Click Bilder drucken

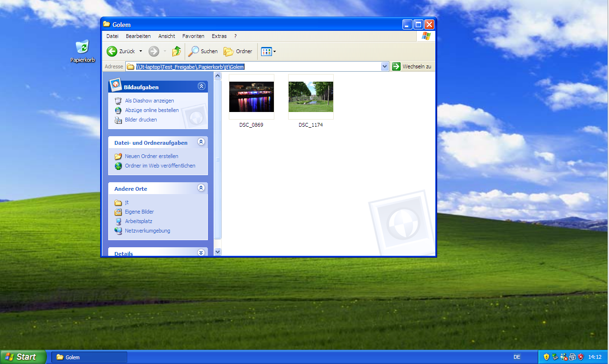(141, 120)
